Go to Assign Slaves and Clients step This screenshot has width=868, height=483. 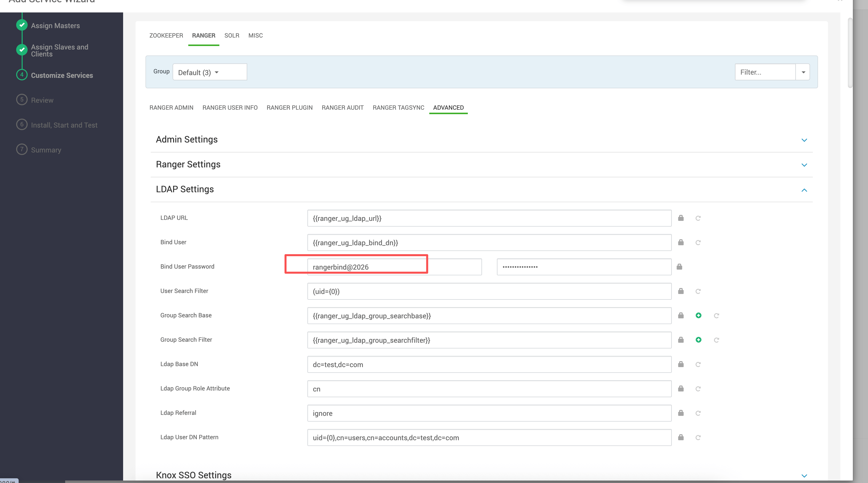pos(59,50)
